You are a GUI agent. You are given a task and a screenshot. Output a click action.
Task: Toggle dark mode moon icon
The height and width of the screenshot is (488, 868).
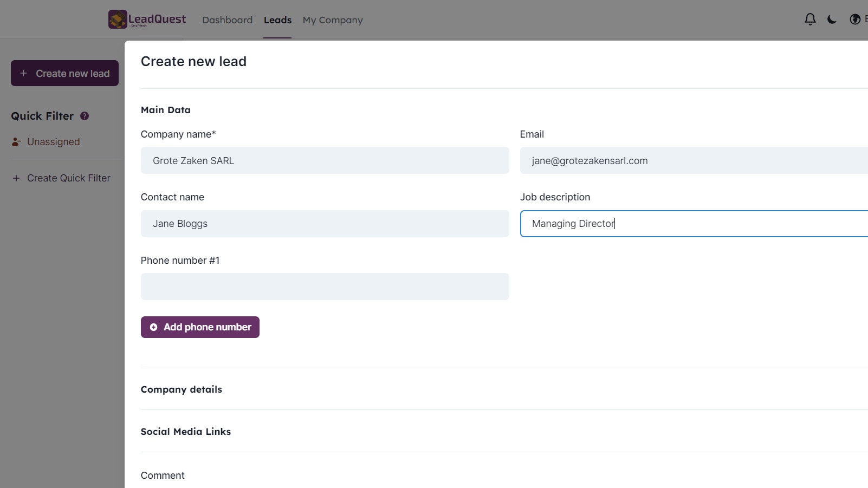pyautogui.click(x=832, y=19)
